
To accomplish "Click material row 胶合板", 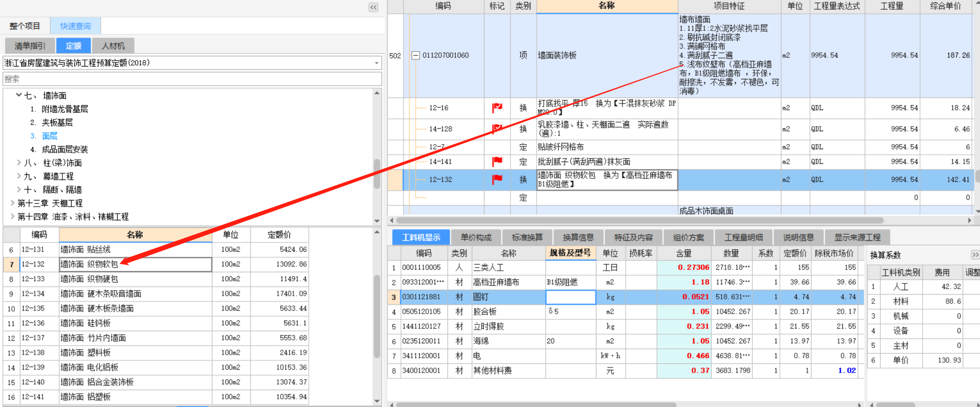I will pos(626,311).
